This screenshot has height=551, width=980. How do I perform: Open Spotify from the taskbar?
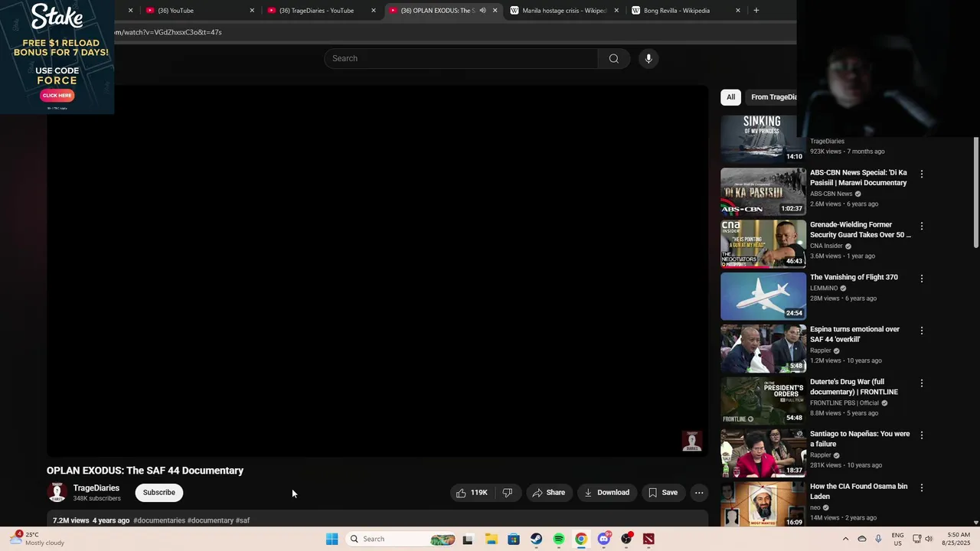point(559,539)
